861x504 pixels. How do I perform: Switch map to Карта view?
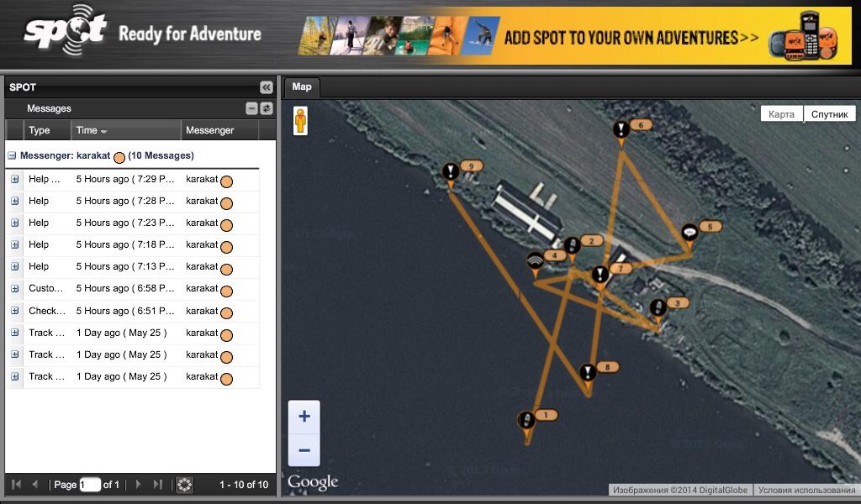point(781,114)
